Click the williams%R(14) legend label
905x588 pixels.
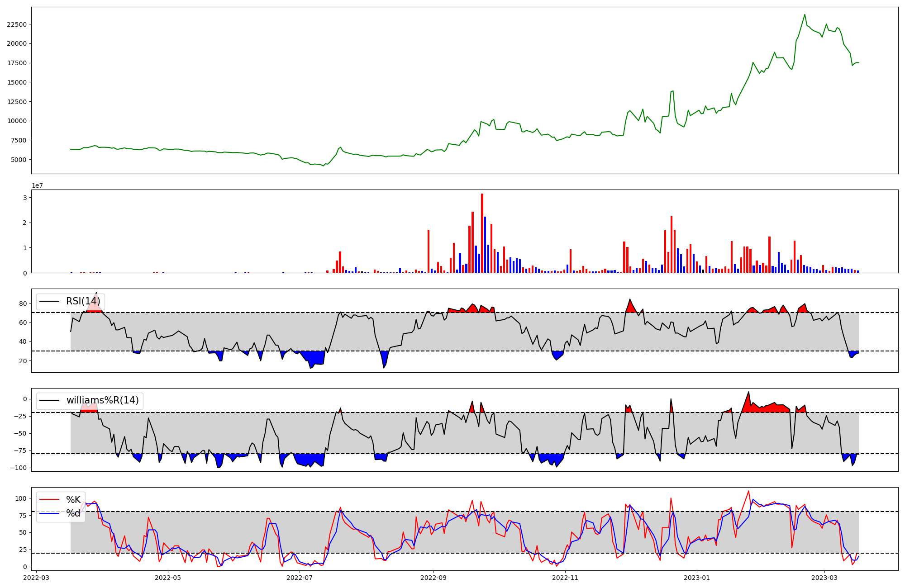click(102, 400)
